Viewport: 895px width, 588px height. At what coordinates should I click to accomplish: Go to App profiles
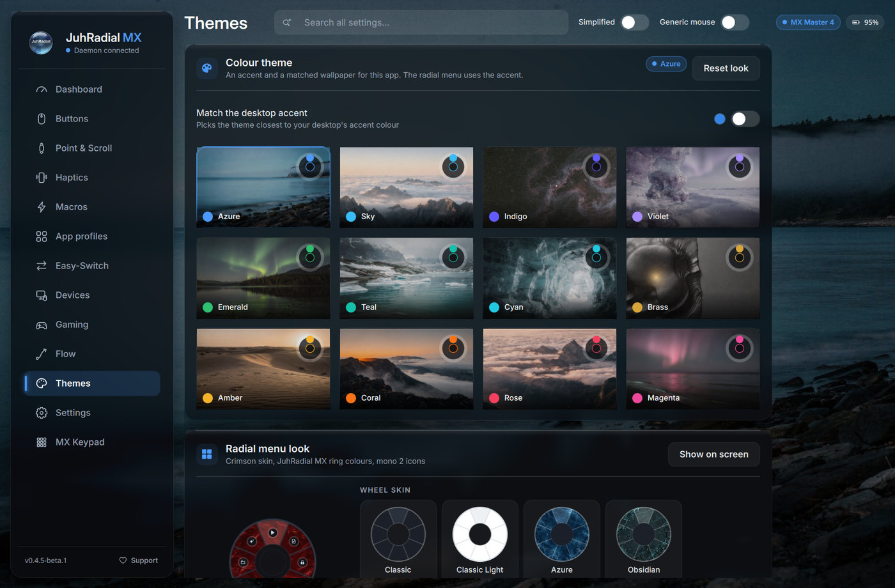pos(91,236)
